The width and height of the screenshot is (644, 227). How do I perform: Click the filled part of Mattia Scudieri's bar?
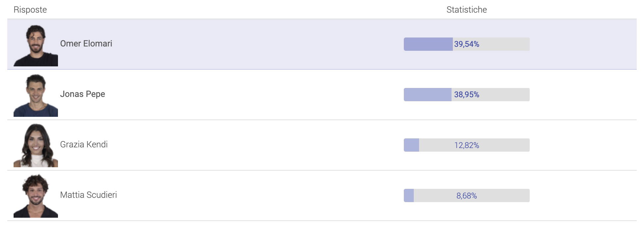(x=409, y=195)
